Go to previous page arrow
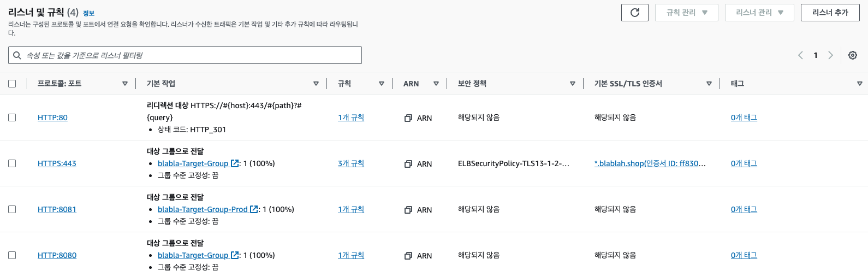 [x=800, y=55]
